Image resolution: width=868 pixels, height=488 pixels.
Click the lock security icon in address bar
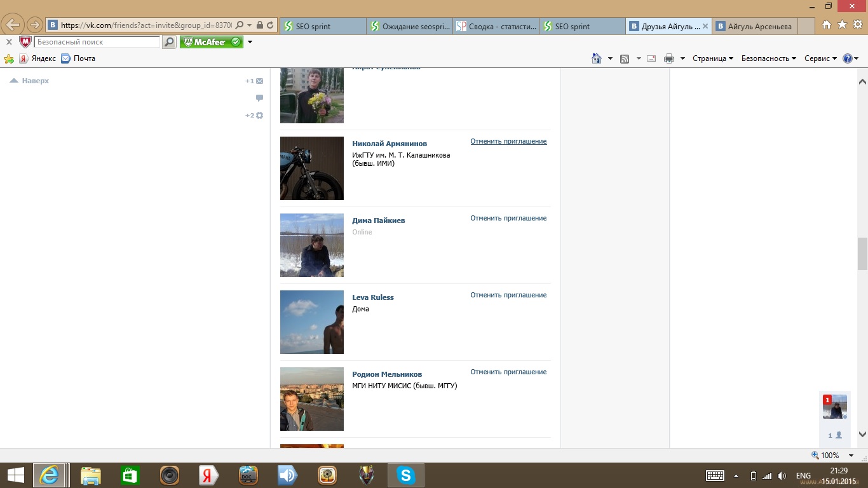259,25
